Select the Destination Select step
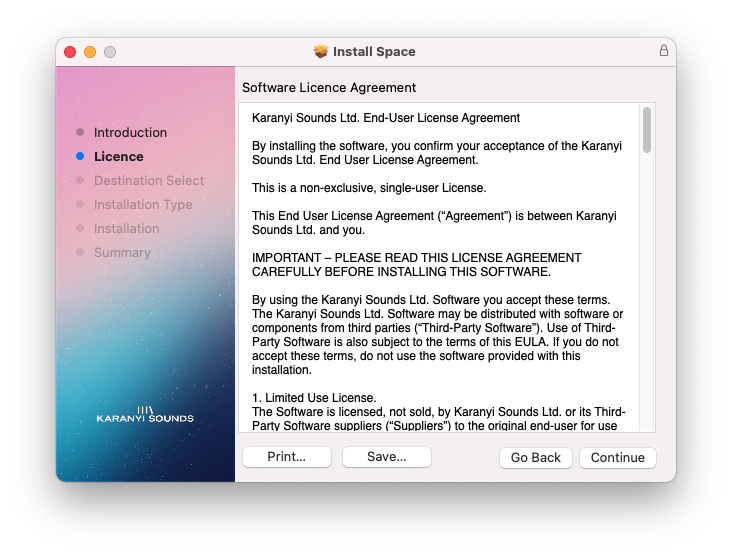The image size is (732, 556). tap(149, 181)
